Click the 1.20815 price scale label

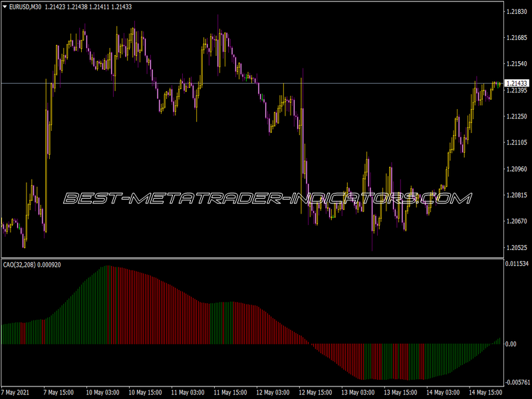coord(517,195)
